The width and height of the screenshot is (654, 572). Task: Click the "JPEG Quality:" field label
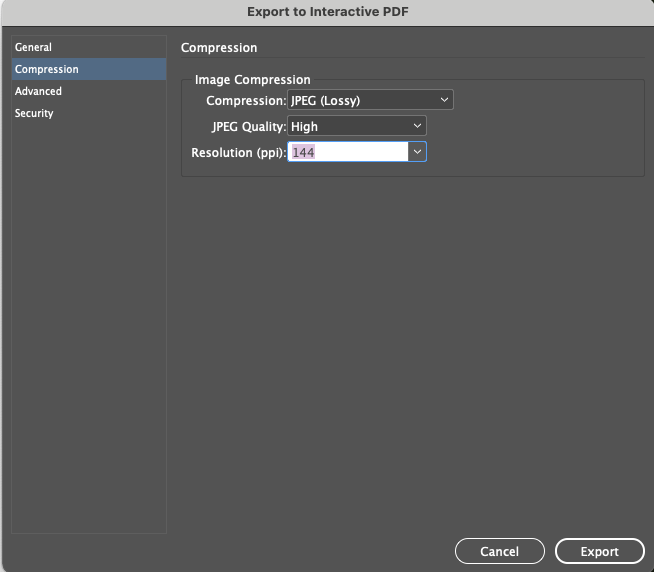click(x=248, y=127)
